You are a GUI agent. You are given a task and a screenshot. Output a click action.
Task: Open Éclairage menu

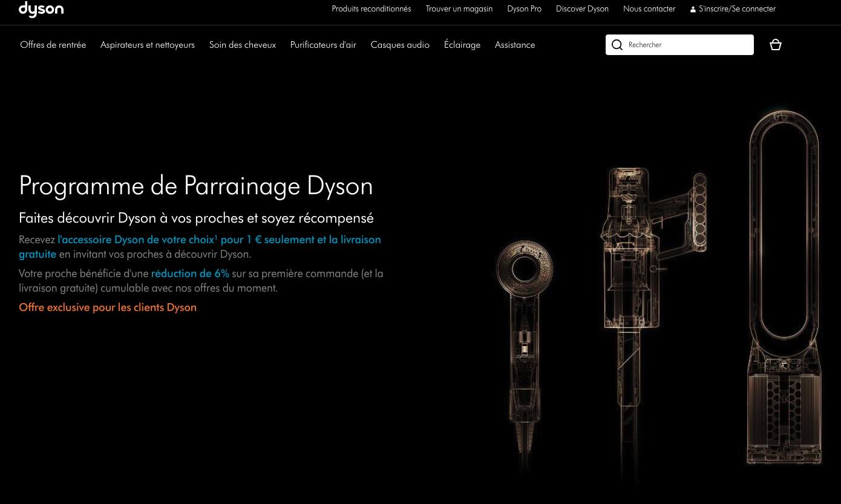point(462,45)
